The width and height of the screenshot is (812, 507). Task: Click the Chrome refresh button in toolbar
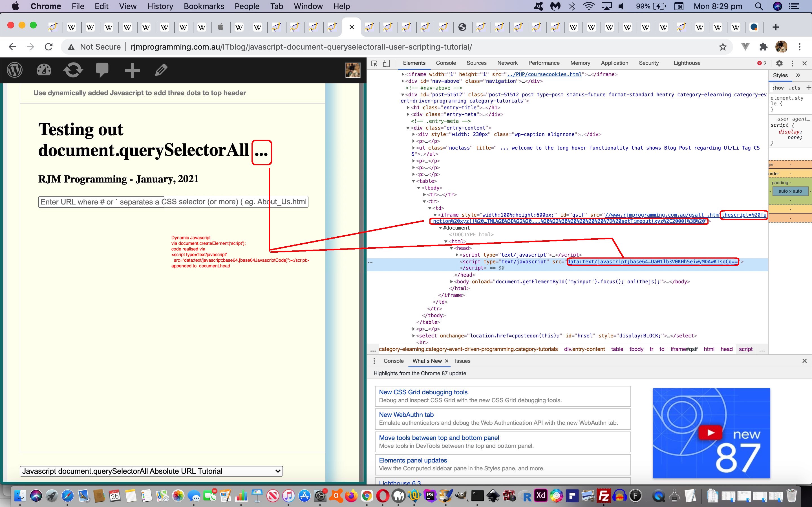[x=50, y=47]
